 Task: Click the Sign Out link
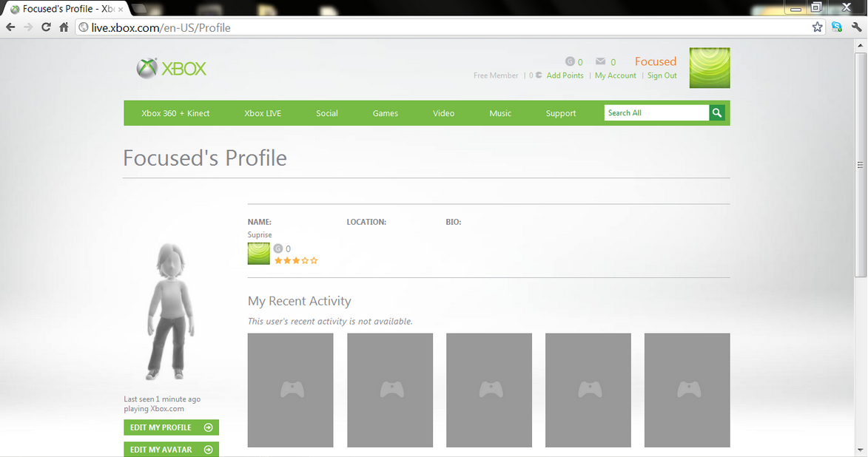tap(662, 76)
